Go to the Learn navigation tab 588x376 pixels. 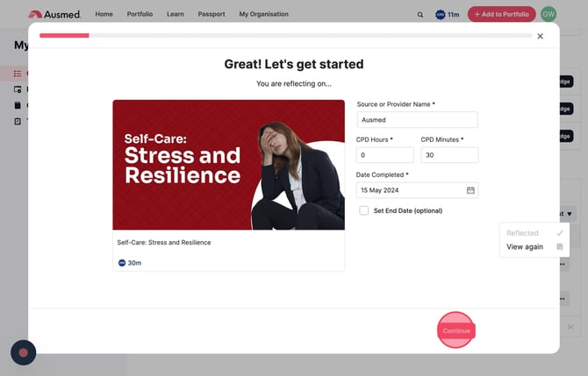[x=176, y=14]
